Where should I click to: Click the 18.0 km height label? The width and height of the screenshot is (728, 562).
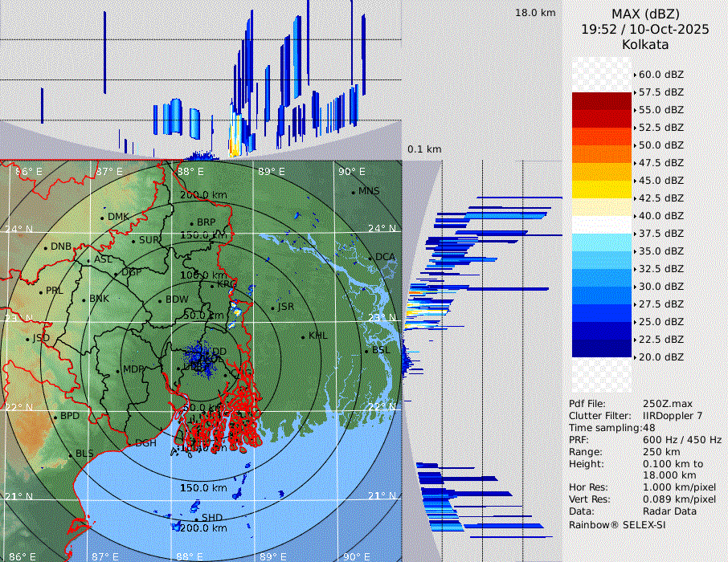point(535,13)
